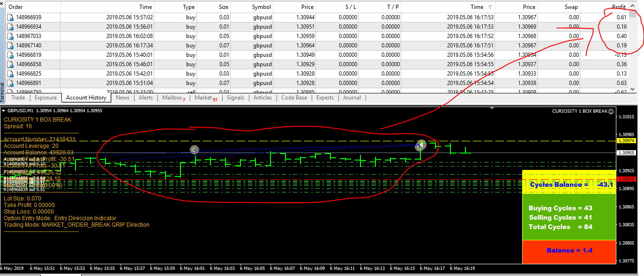Image resolution: width=644 pixels, height=276 pixels.
Task: Open the Trade tab
Action: pos(18,98)
